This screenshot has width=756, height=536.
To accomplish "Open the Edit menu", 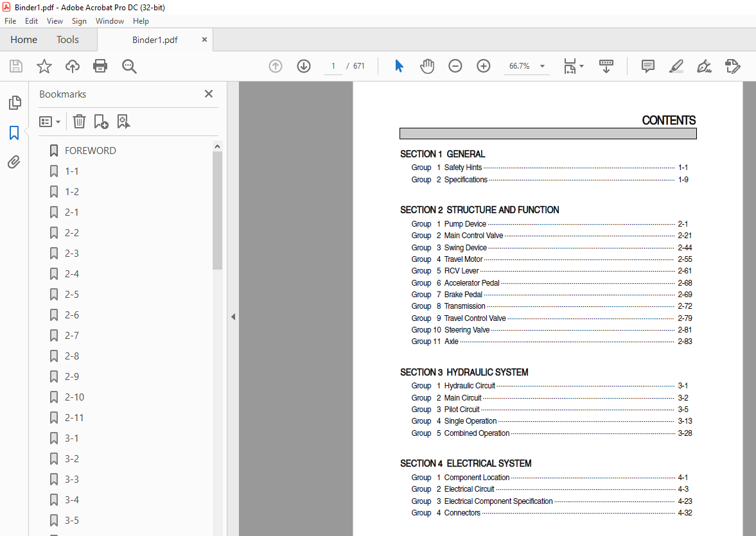I will [x=31, y=21].
